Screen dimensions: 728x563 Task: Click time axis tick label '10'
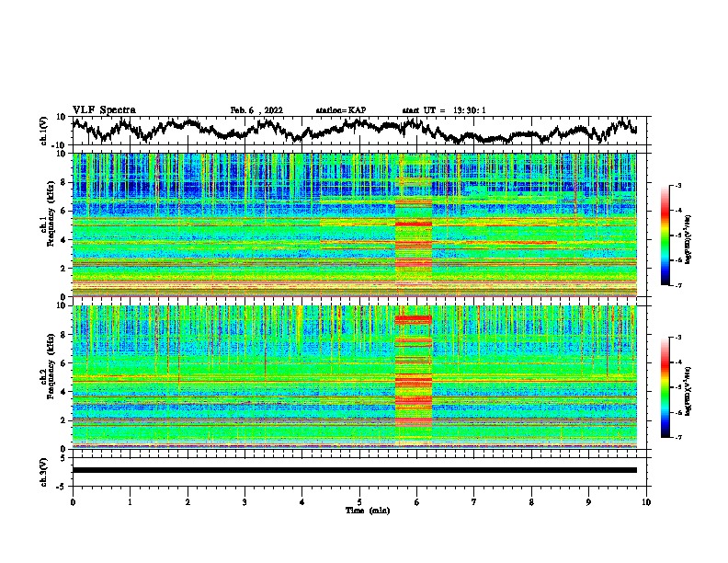tap(646, 502)
